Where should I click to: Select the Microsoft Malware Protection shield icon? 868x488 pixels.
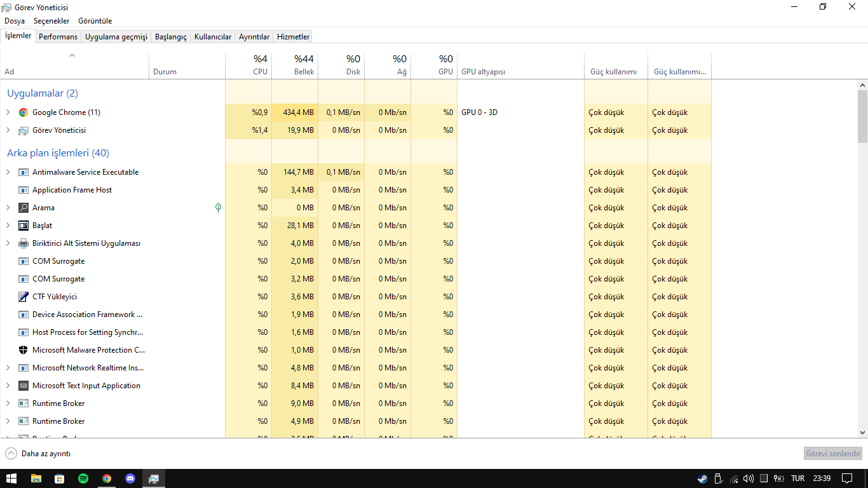point(24,350)
